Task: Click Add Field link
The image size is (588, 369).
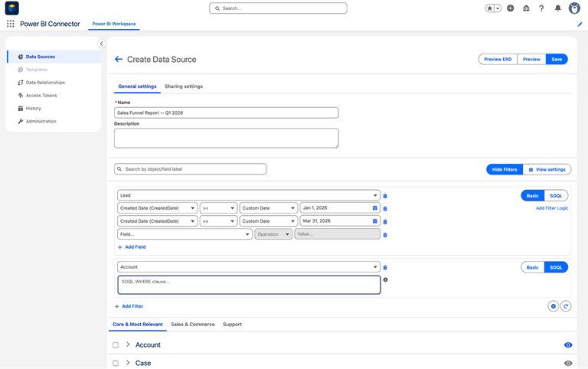Action: click(x=132, y=247)
